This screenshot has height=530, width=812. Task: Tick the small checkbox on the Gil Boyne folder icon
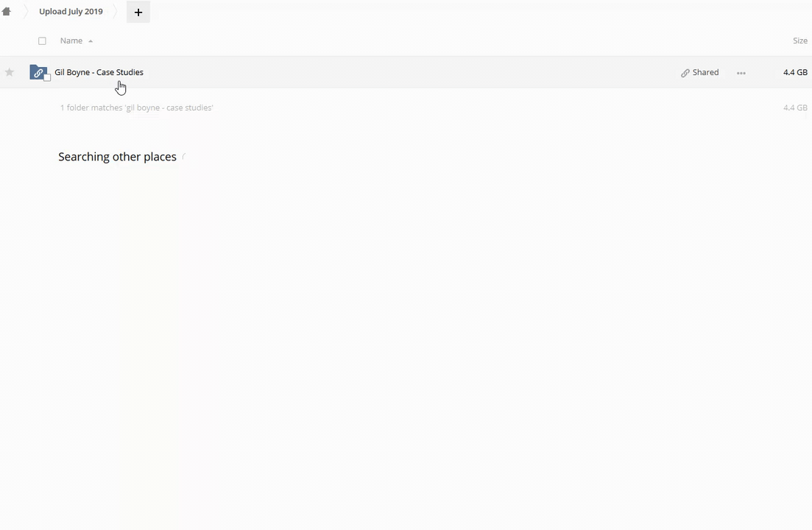47,77
